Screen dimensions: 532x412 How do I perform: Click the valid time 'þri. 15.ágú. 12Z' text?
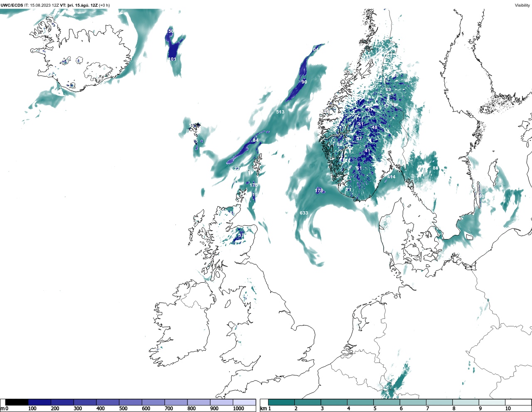click(82, 5)
